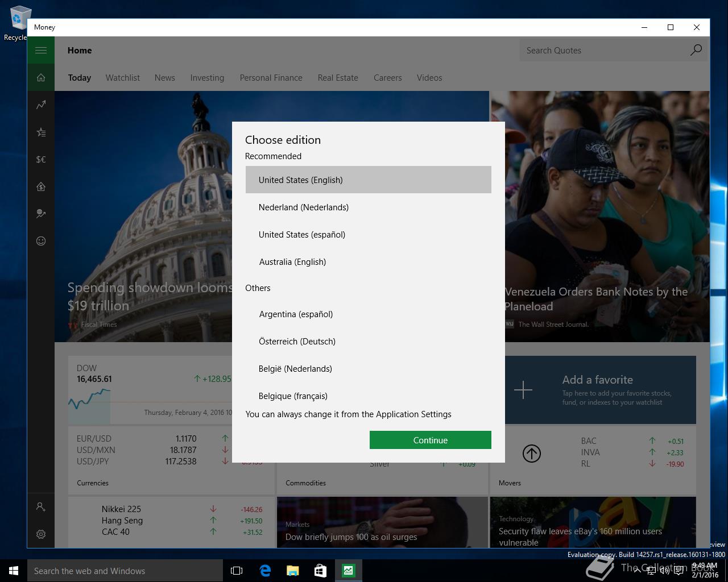This screenshot has width=728, height=582.
Task: Click the BAC mover row
Action: coord(632,441)
